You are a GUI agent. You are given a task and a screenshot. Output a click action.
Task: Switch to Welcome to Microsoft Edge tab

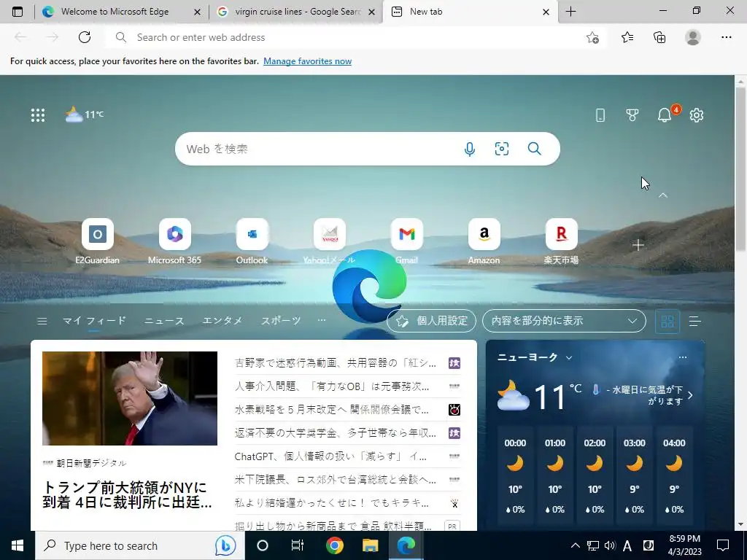pos(115,12)
